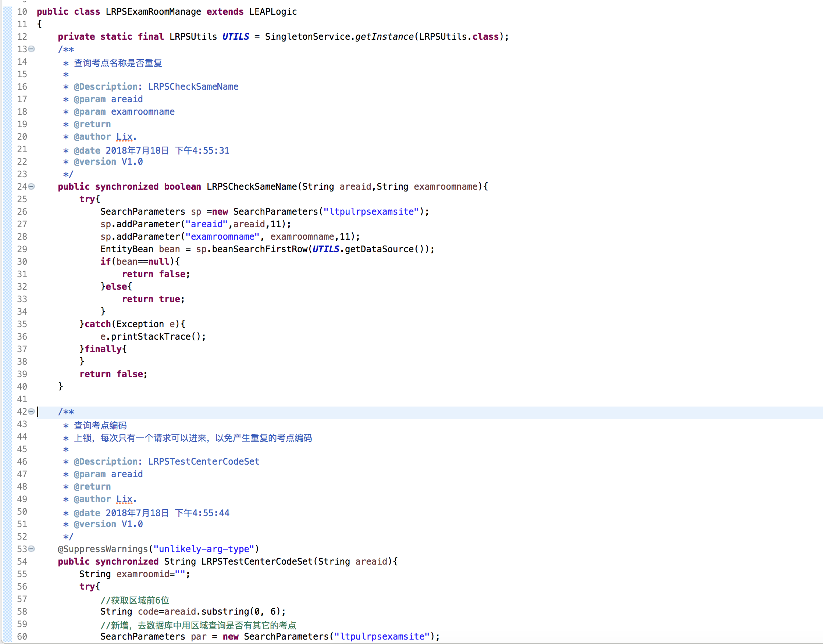
Task: Collapse the SuppressWarnings method fold at line 53
Action: coord(32,548)
